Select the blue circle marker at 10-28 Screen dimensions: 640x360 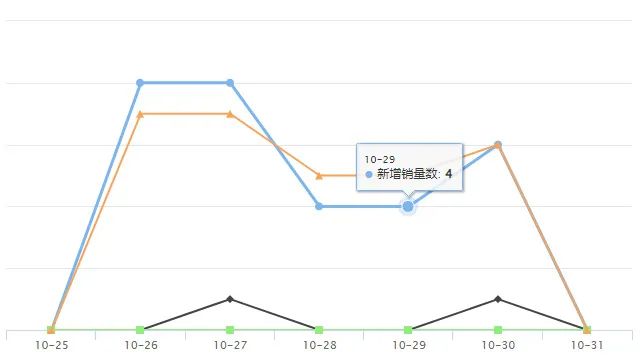pyautogui.click(x=319, y=207)
